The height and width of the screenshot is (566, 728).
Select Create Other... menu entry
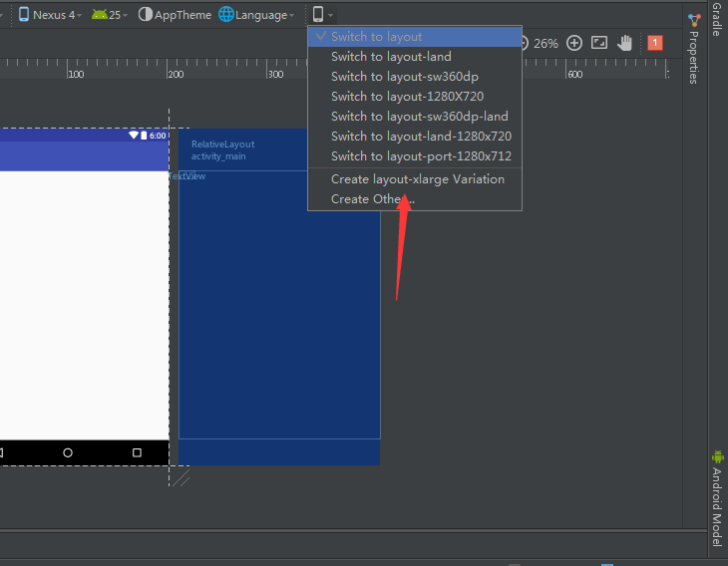point(372,199)
